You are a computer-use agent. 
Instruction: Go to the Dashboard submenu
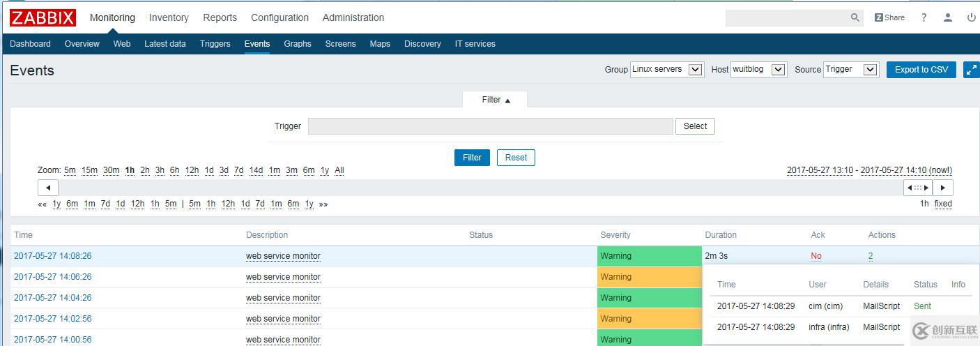click(x=30, y=43)
